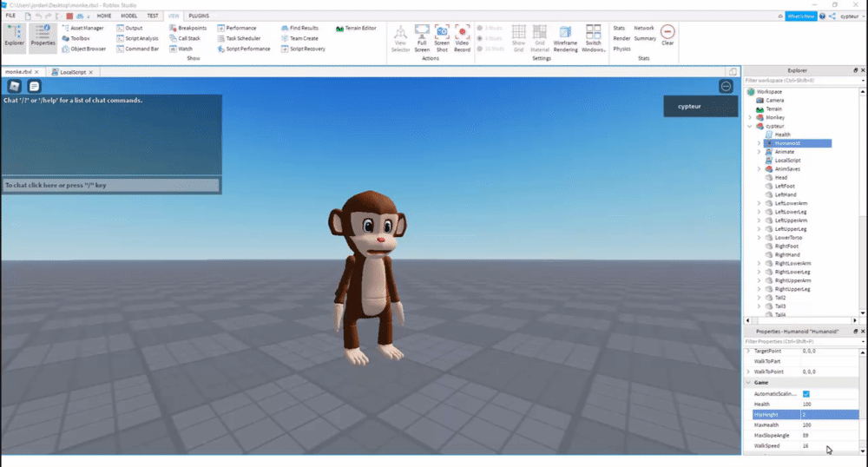Expand the LowerTorso part

tap(759, 237)
